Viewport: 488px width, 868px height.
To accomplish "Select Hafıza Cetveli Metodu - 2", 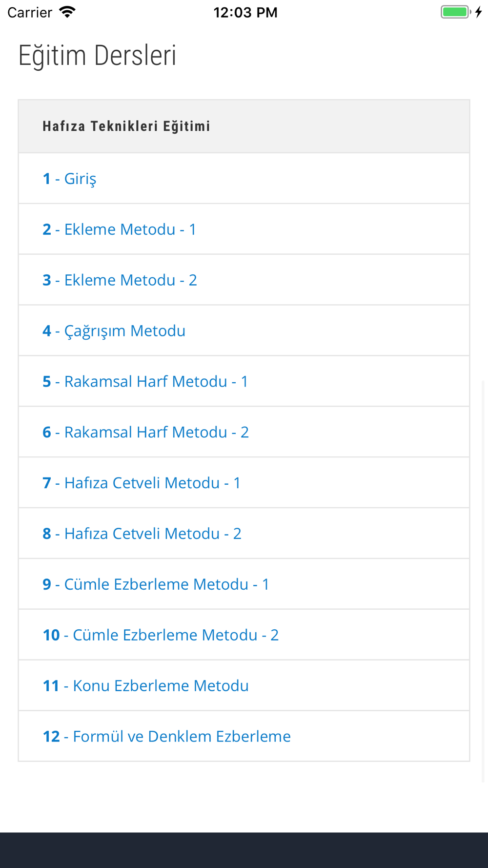I will pyautogui.click(x=244, y=534).
